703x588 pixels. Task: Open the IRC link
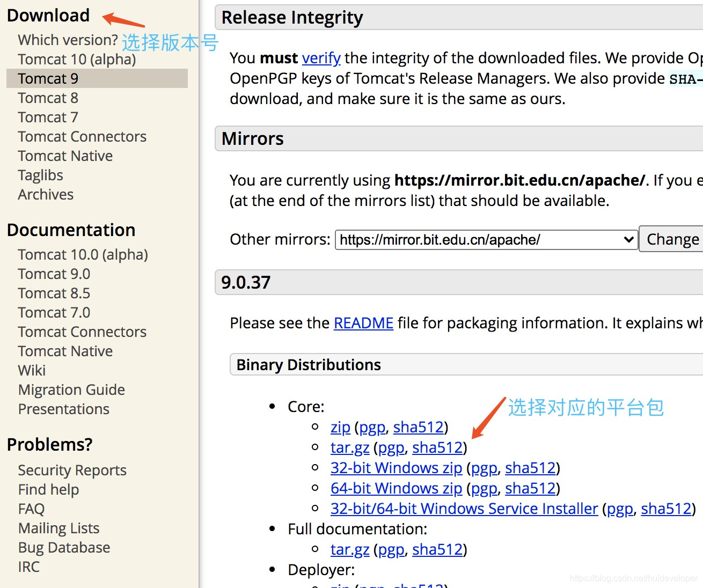tap(28, 567)
